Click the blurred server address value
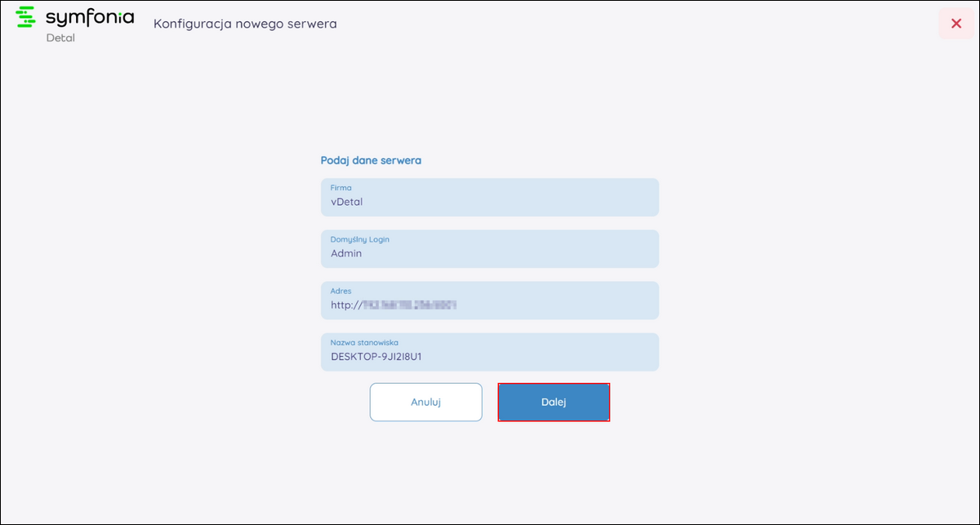The height and width of the screenshot is (525, 980). point(409,305)
